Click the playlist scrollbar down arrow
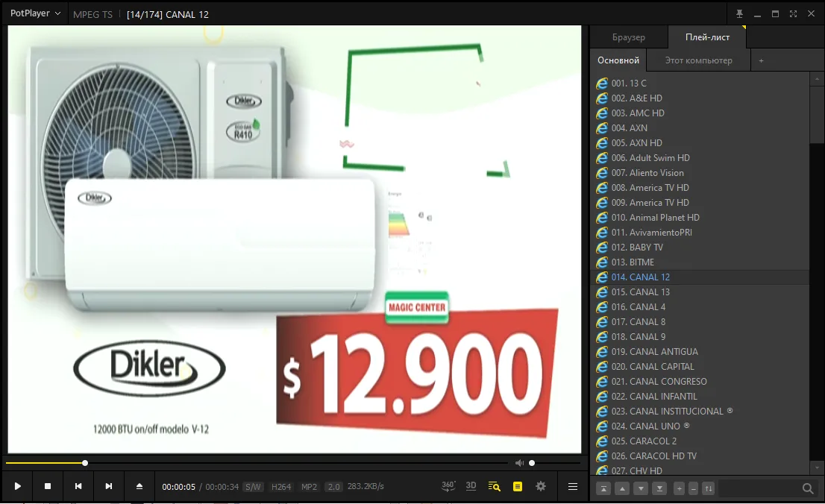Viewport: 825px width, 504px height. (x=817, y=467)
